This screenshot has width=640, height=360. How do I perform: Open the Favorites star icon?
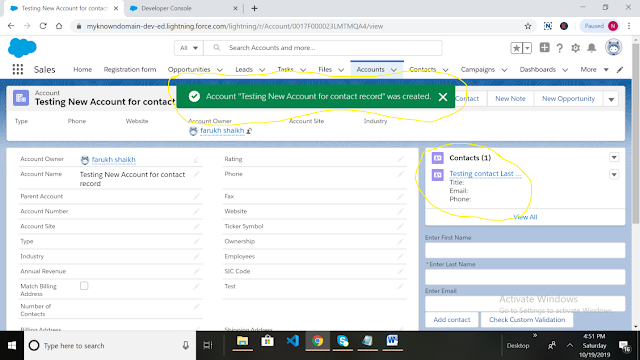pyautogui.click(x=516, y=48)
